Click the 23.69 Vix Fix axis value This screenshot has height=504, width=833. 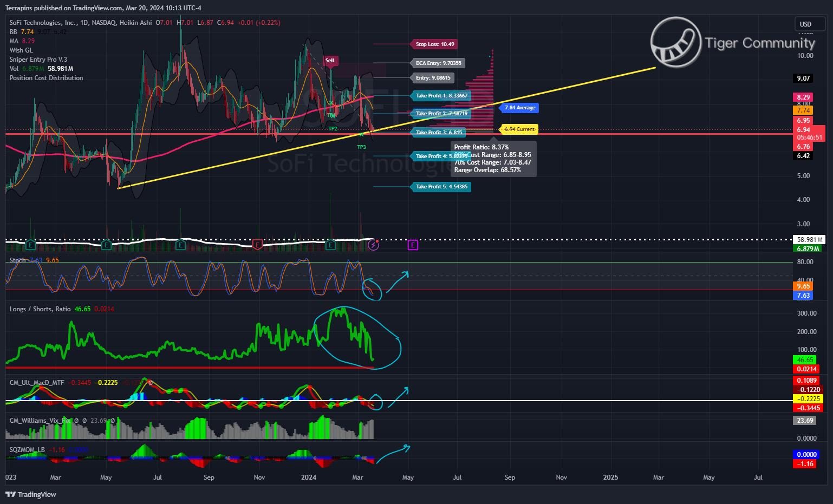click(x=805, y=421)
